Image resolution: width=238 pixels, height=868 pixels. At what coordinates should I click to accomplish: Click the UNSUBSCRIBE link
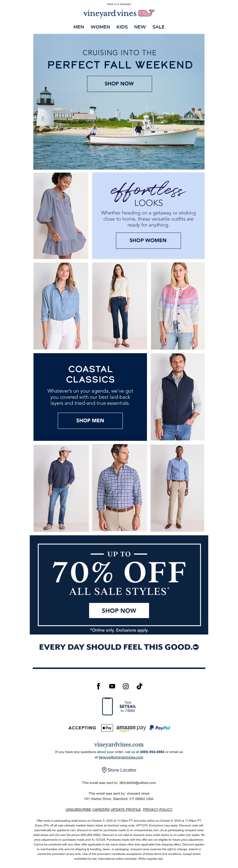(78, 809)
